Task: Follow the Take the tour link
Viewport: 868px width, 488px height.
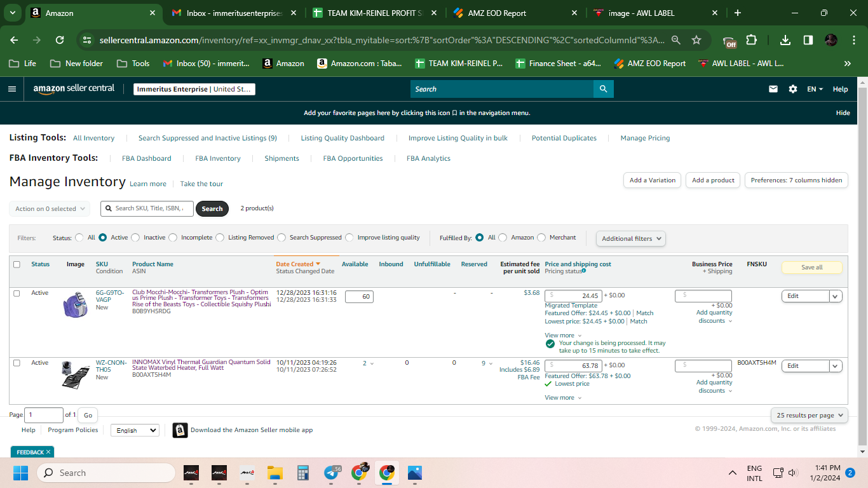Action: (201, 184)
